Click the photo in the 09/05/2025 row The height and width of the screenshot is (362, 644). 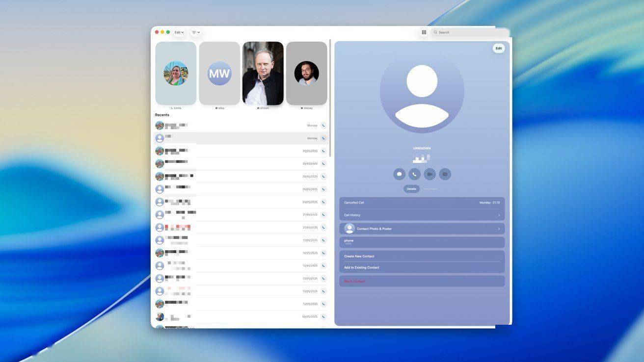(x=160, y=317)
